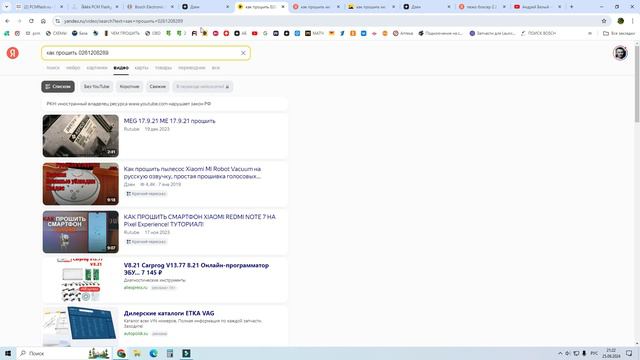The image size is (640, 360).
Task: Open MEG 17.9.21 video thumbnail
Action: (x=81, y=136)
